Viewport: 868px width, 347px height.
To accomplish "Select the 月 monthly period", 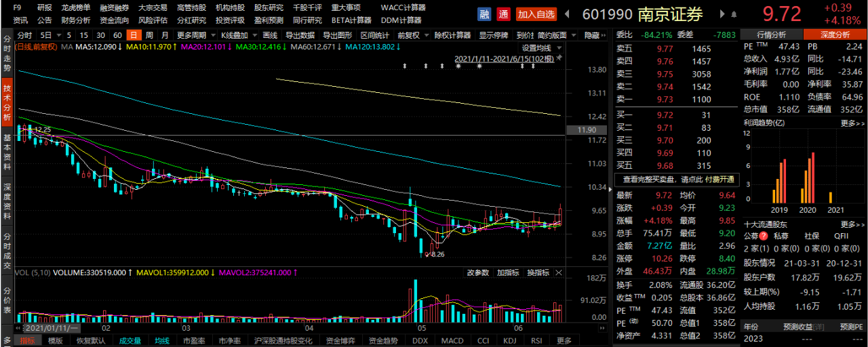I will pyautogui.click(x=165, y=35).
